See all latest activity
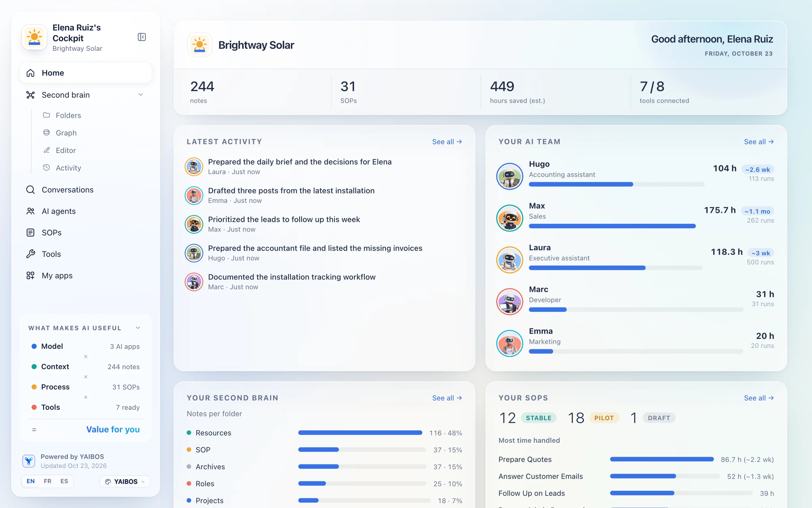Viewport: 812px width, 508px height. click(x=447, y=142)
